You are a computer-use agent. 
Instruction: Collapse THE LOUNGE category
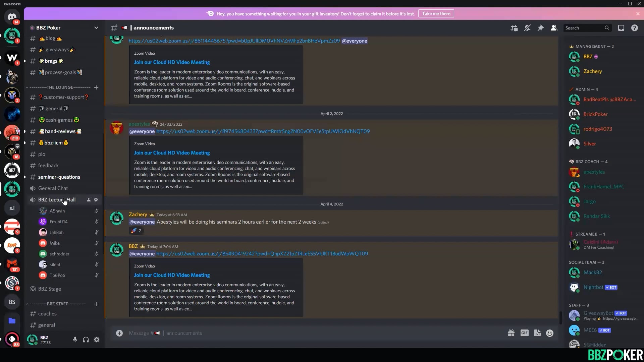60,87
